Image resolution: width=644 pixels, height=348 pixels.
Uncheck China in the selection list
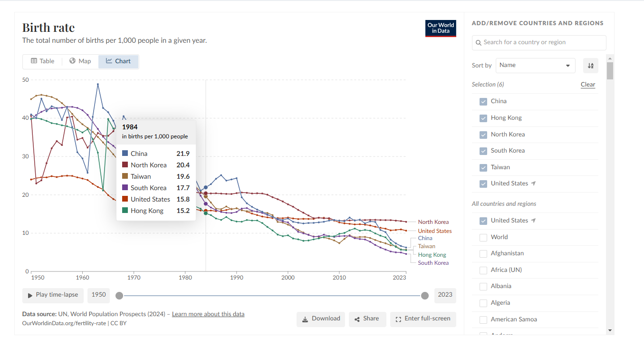pyautogui.click(x=483, y=101)
